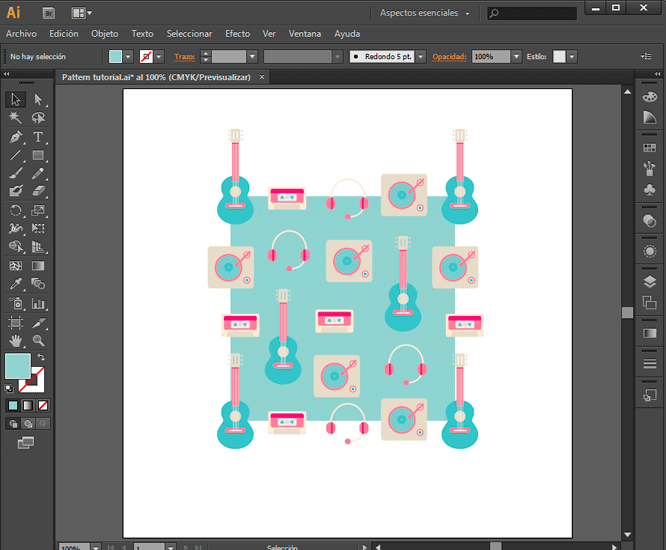Open fill color dropdown in control bar
Viewport: 666px width, 550px height.
(x=128, y=56)
